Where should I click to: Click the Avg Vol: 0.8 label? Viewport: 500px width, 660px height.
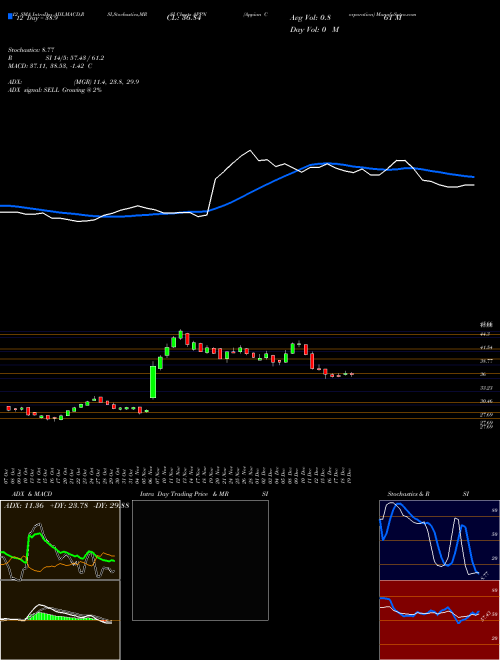(310, 18)
